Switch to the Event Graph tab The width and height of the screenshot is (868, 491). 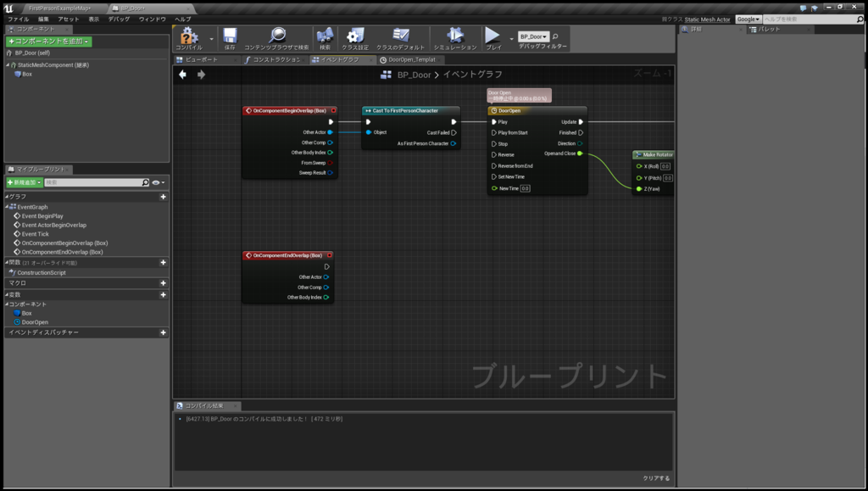[339, 59]
